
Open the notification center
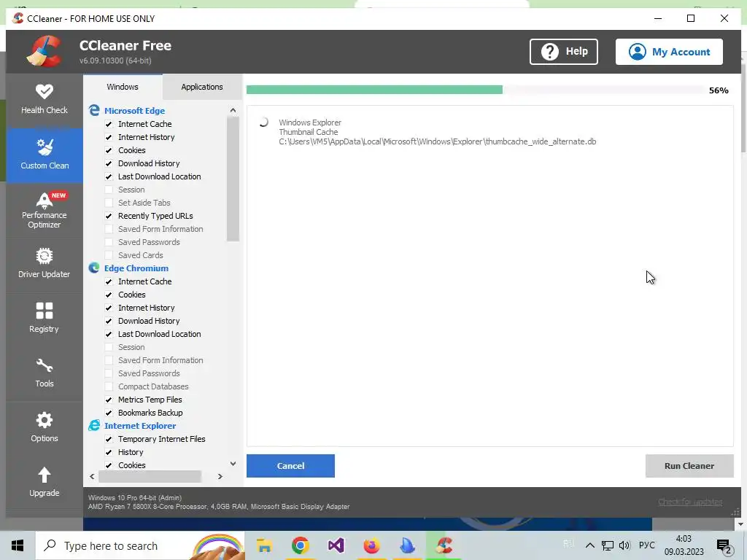tap(724, 545)
